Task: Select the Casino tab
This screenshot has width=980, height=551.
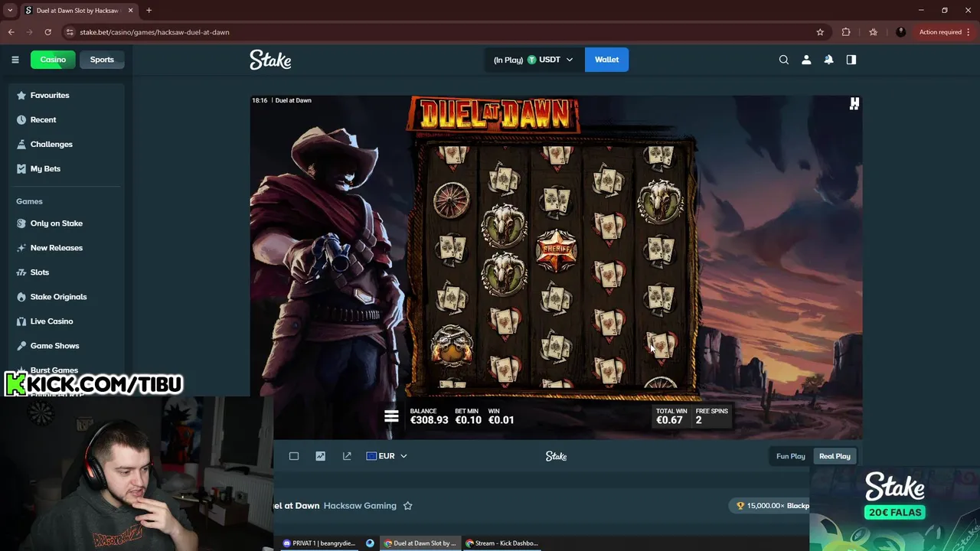Action: click(x=53, y=60)
